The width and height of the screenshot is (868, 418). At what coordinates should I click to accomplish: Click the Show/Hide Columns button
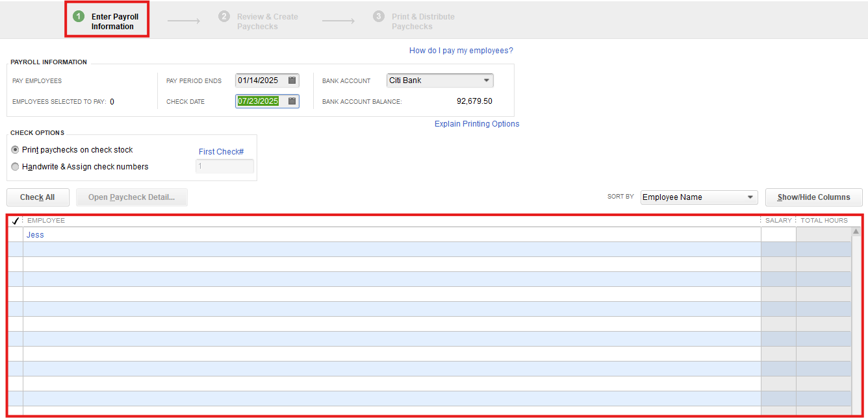tap(813, 197)
